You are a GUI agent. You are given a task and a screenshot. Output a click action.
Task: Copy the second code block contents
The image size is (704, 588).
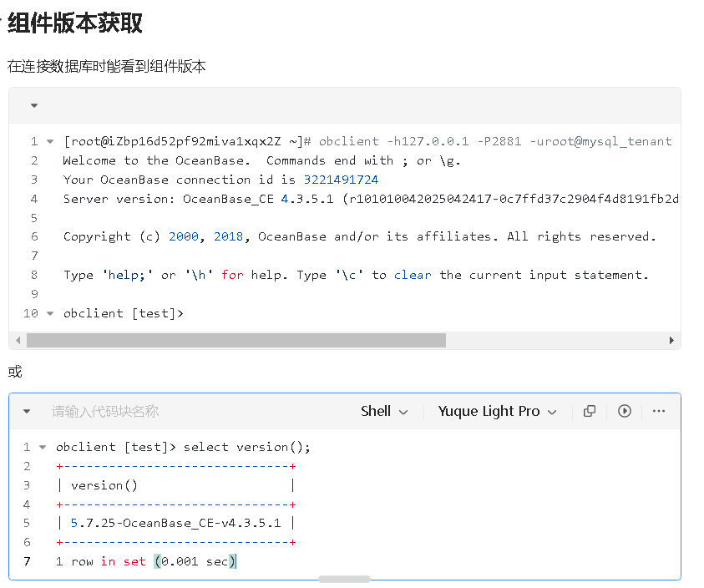[x=590, y=411]
